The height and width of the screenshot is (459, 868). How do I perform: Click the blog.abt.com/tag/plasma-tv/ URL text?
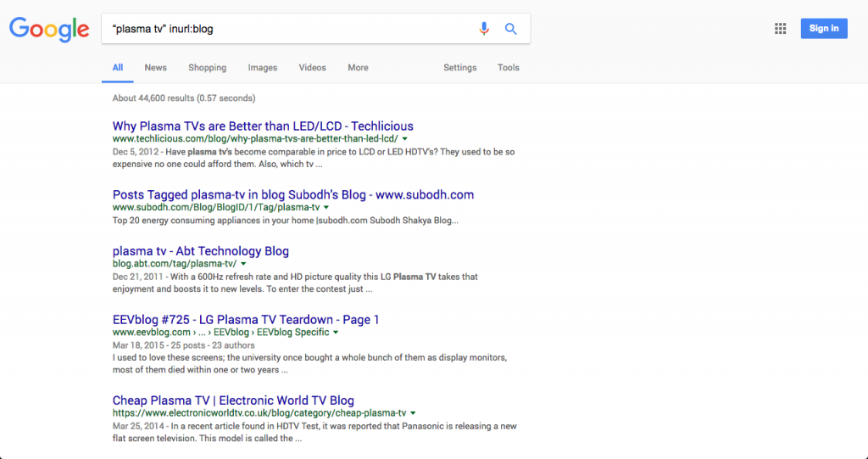click(175, 264)
